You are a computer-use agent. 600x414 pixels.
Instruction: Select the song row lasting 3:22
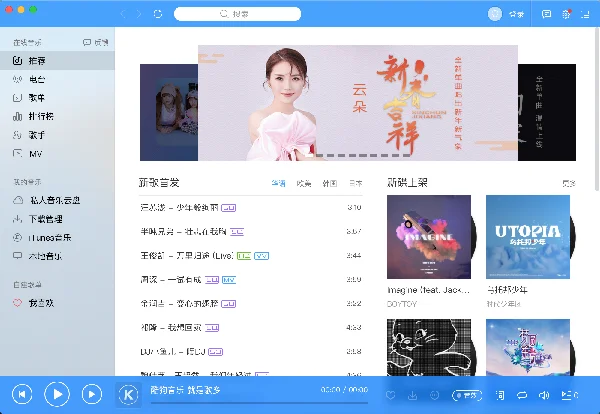click(x=251, y=304)
